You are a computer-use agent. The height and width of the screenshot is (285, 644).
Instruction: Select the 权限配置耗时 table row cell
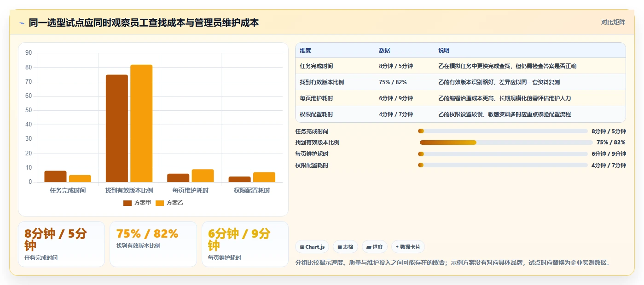335,114
